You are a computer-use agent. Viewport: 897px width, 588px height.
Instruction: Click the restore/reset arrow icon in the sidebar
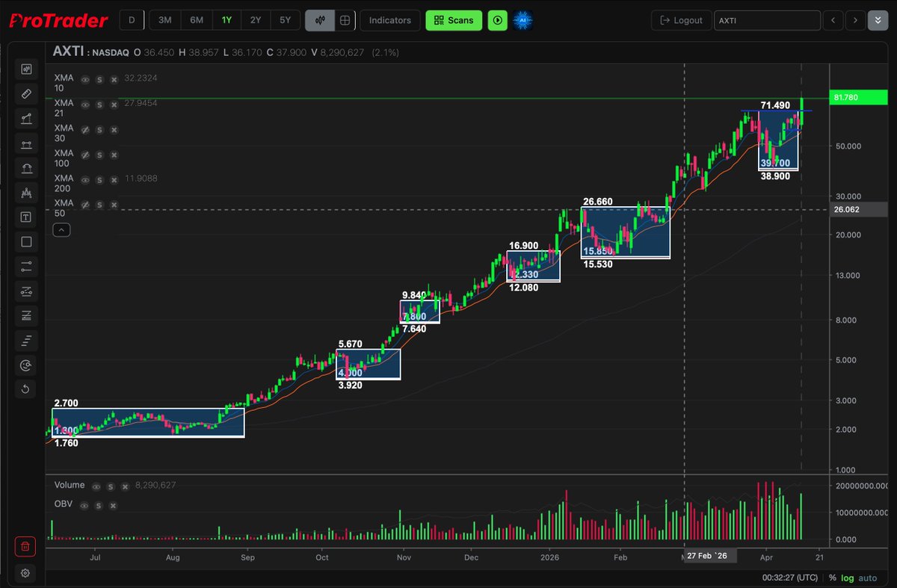[x=26, y=389]
